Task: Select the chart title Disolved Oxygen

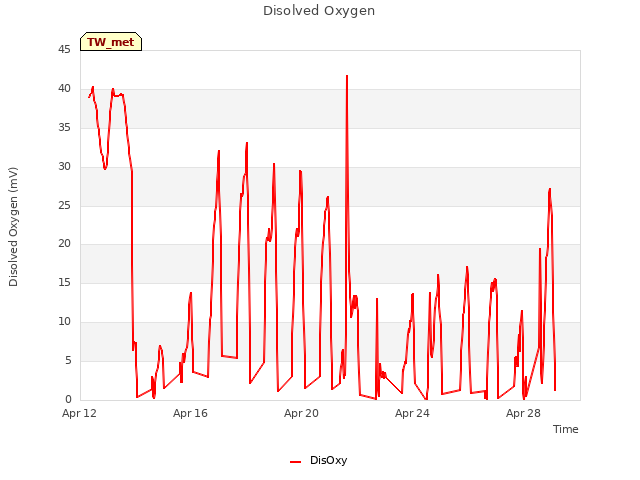Action: tap(319, 11)
